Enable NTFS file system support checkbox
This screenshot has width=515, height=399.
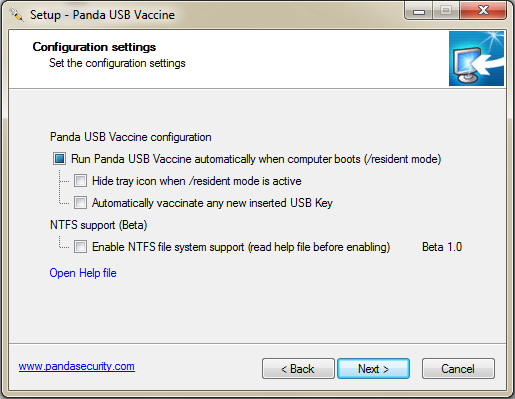(x=80, y=247)
